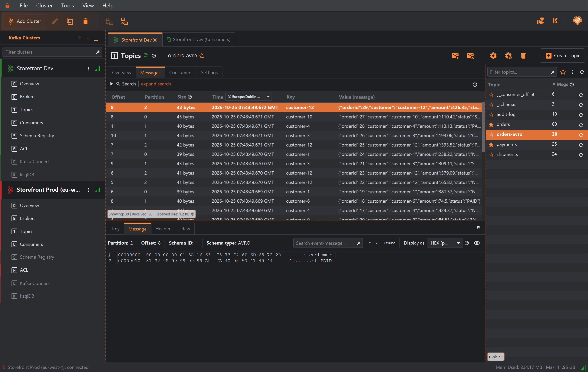
Task: Click the Filter clusters input field
Action: [52, 52]
